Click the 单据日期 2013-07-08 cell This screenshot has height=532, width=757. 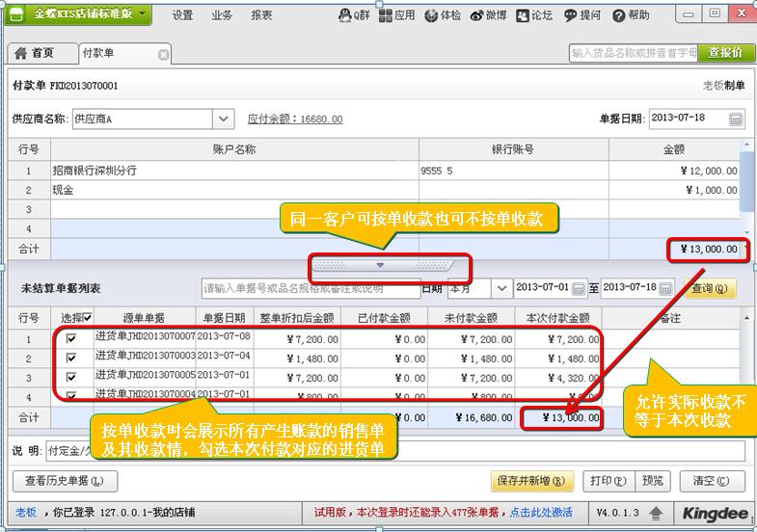click(x=224, y=336)
